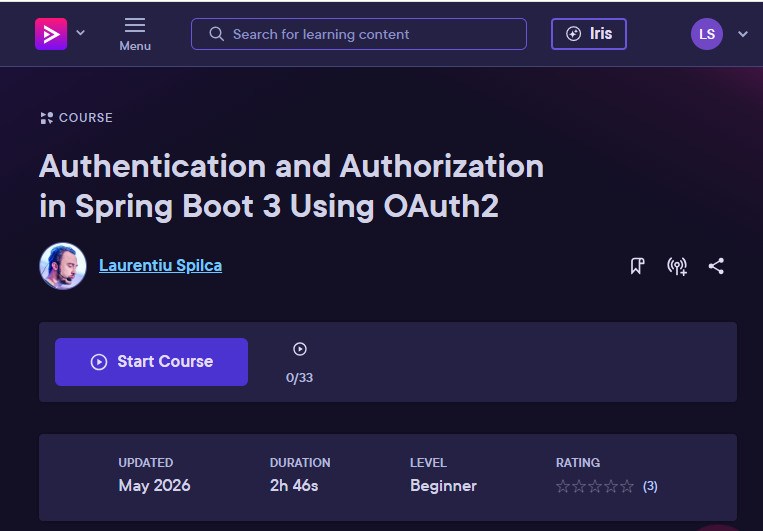Rate the course with the fifth star
Screen dimensions: 763x531
[627, 486]
